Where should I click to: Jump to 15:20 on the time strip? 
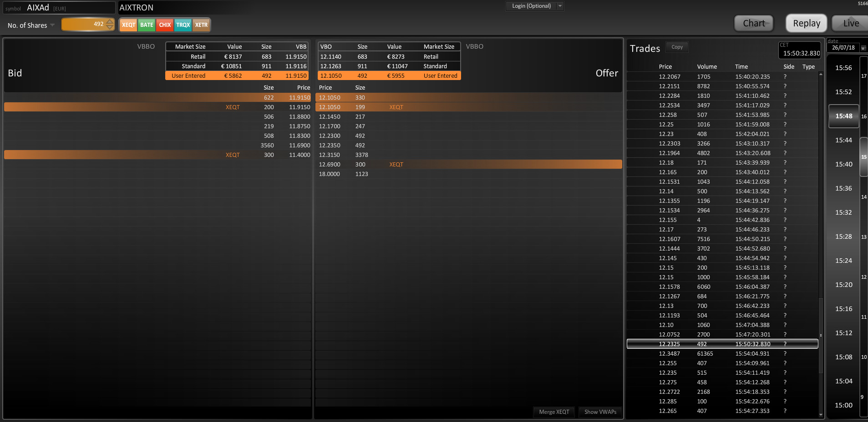click(843, 285)
